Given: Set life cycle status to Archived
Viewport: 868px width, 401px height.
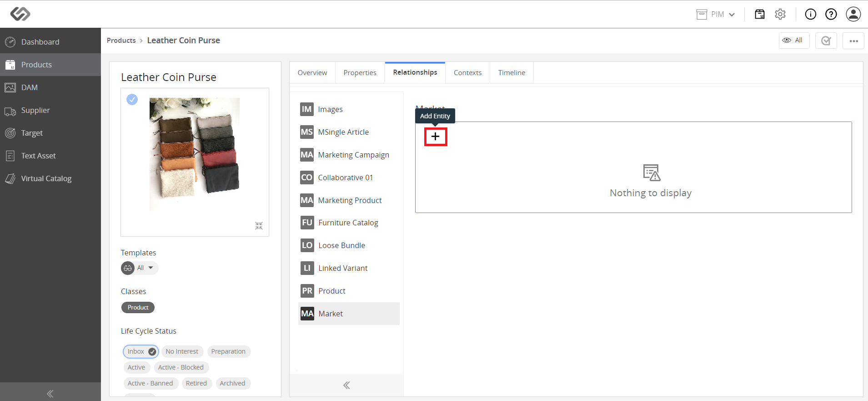Looking at the screenshot, I should coord(232,383).
